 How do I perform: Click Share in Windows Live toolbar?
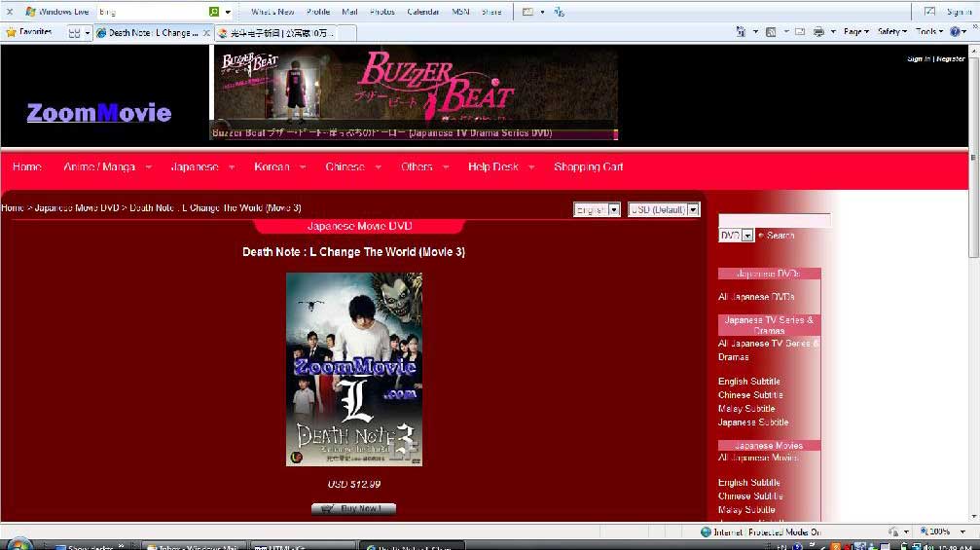(491, 12)
